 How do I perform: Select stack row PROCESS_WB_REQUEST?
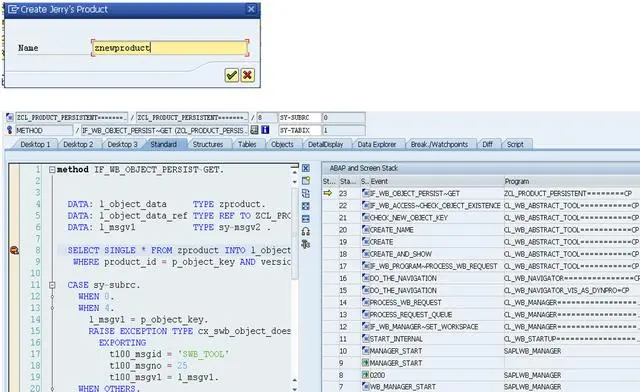[x=481, y=303]
